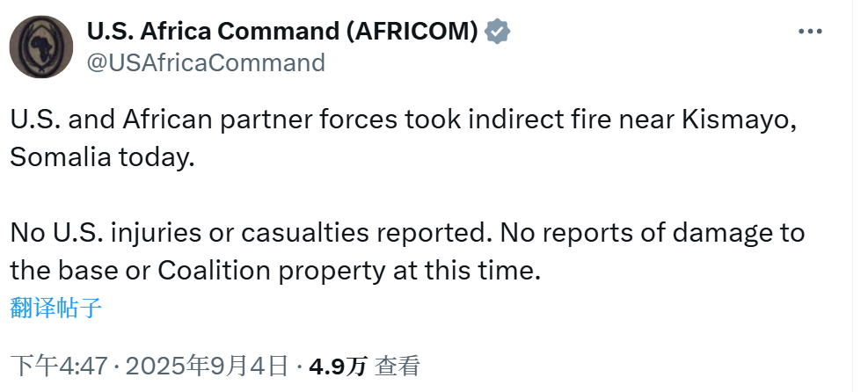This screenshot has width=868, height=392.
Task: Click the 'Somalia today.' text line
Action: (x=103, y=157)
